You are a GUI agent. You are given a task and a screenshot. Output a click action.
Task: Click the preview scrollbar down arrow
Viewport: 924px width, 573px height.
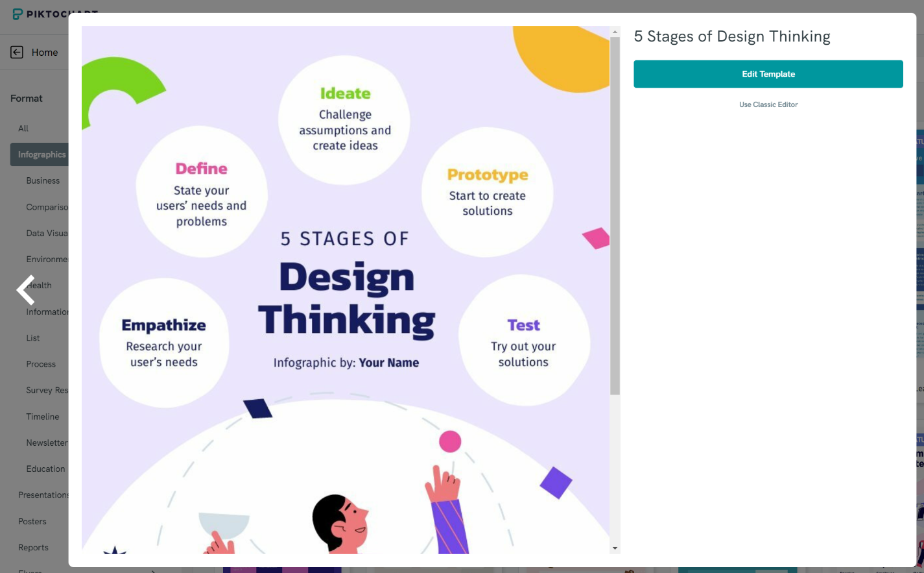point(615,548)
